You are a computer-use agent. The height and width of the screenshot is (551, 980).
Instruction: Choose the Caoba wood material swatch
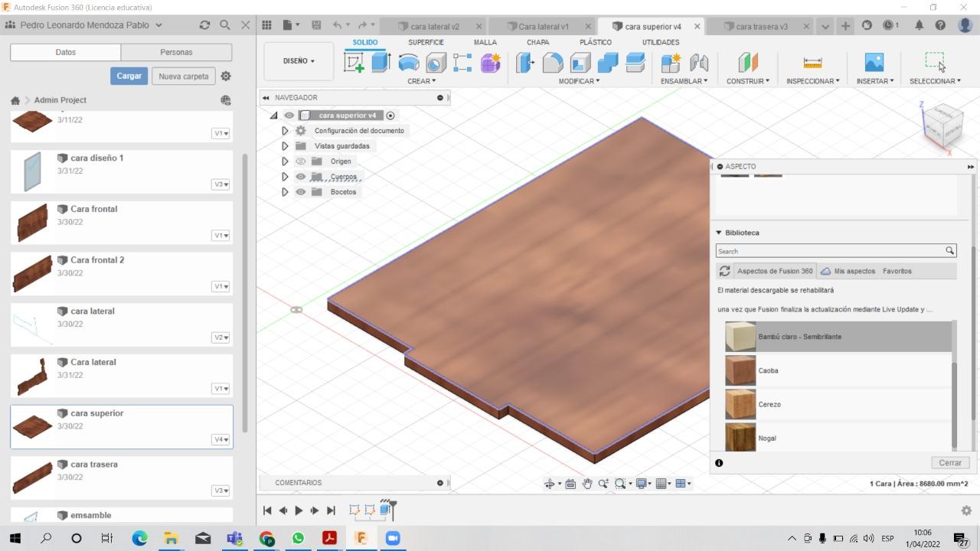coord(740,370)
